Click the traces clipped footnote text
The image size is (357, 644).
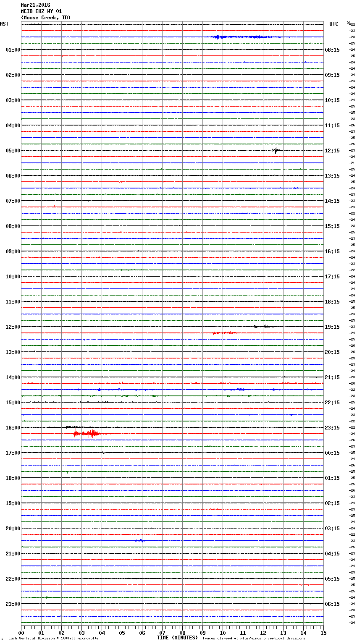pos(254,638)
